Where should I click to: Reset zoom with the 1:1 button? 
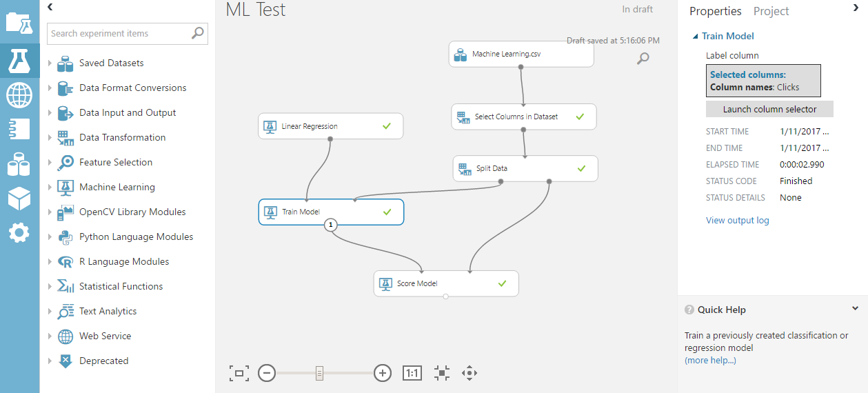point(412,373)
